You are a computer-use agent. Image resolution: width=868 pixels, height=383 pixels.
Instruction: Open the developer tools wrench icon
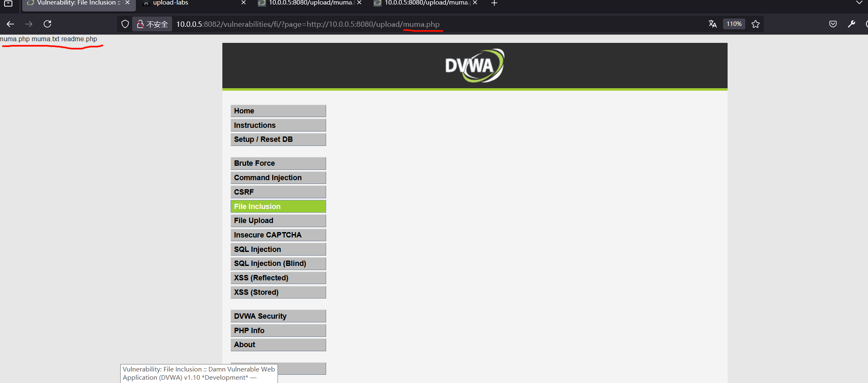(x=852, y=24)
